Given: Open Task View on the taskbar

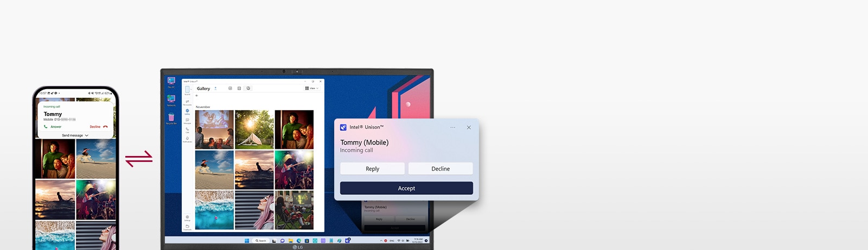Looking at the screenshot, I should pyautogui.click(x=274, y=241).
